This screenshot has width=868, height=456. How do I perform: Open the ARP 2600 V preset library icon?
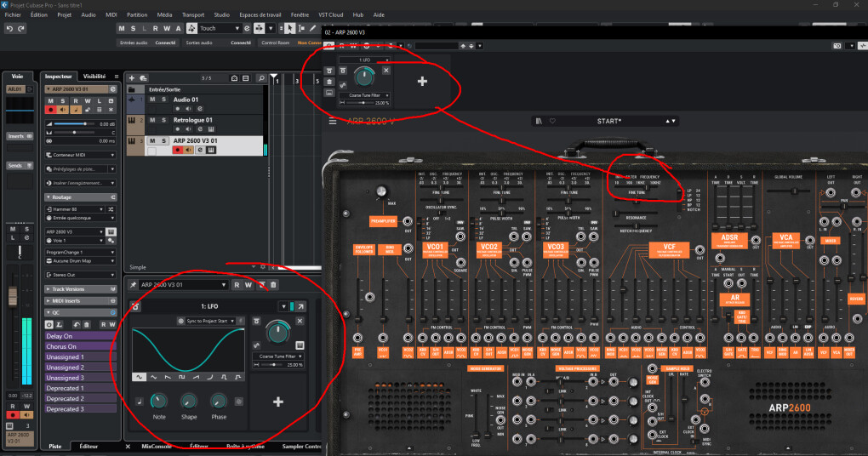point(539,121)
